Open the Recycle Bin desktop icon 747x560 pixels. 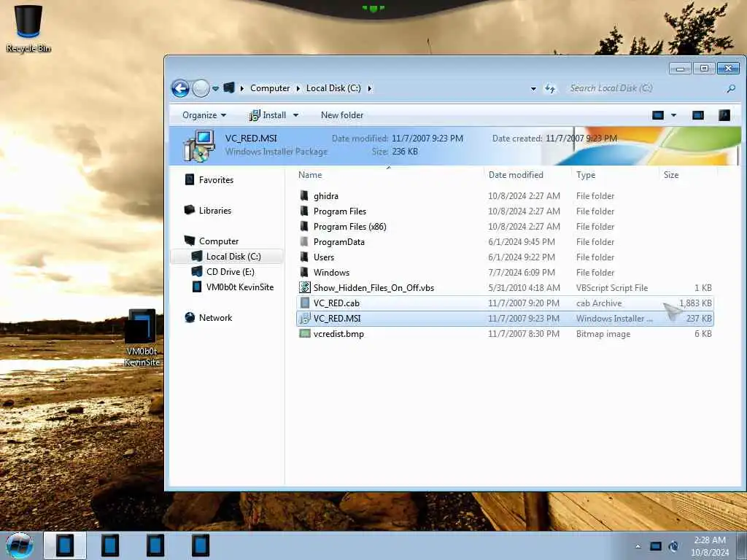(28, 28)
